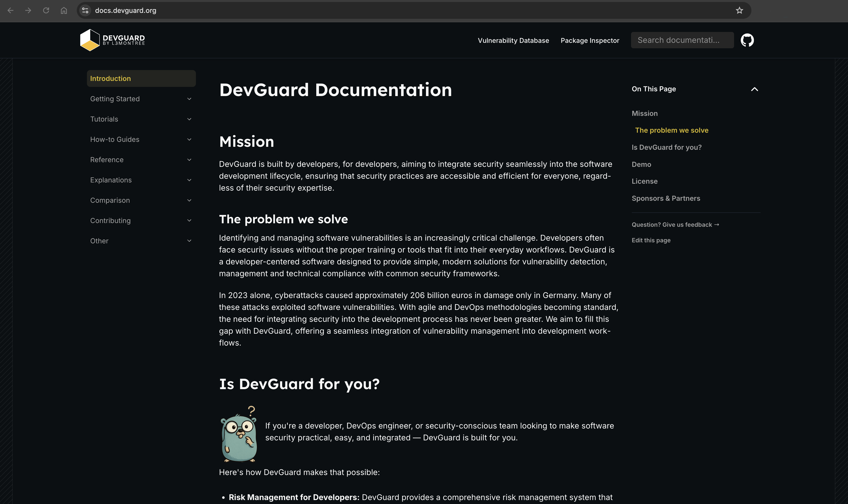848x504 pixels.
Task: Jump to Sponsors & Partners section
Action: tap(666, 198)
